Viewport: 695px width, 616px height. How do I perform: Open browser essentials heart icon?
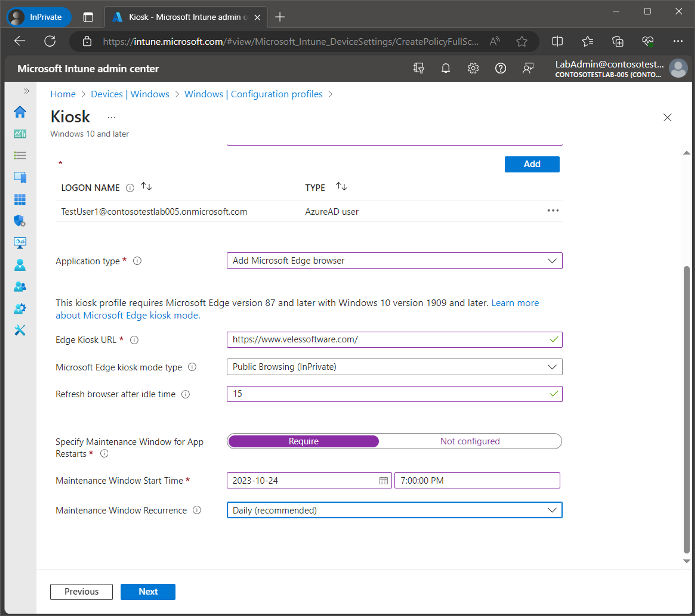click(648, 41)
